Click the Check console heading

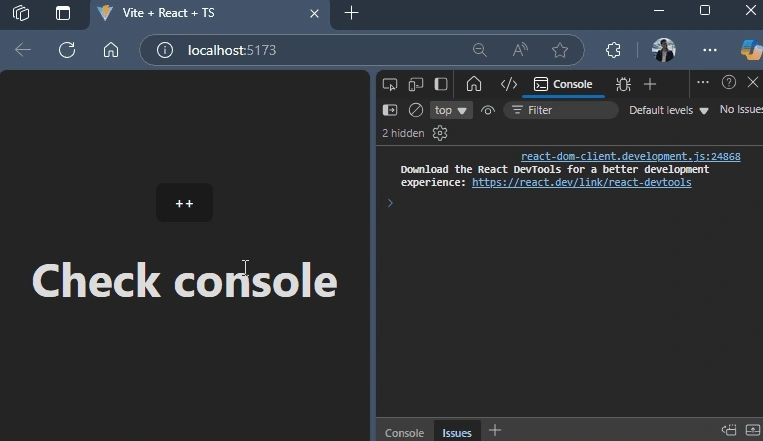(184, 280)
